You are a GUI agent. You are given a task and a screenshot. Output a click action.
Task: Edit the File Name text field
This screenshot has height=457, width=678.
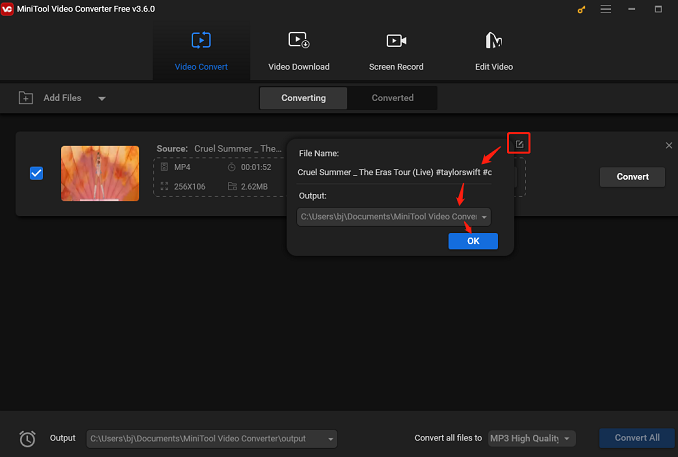tap(394, 172)
